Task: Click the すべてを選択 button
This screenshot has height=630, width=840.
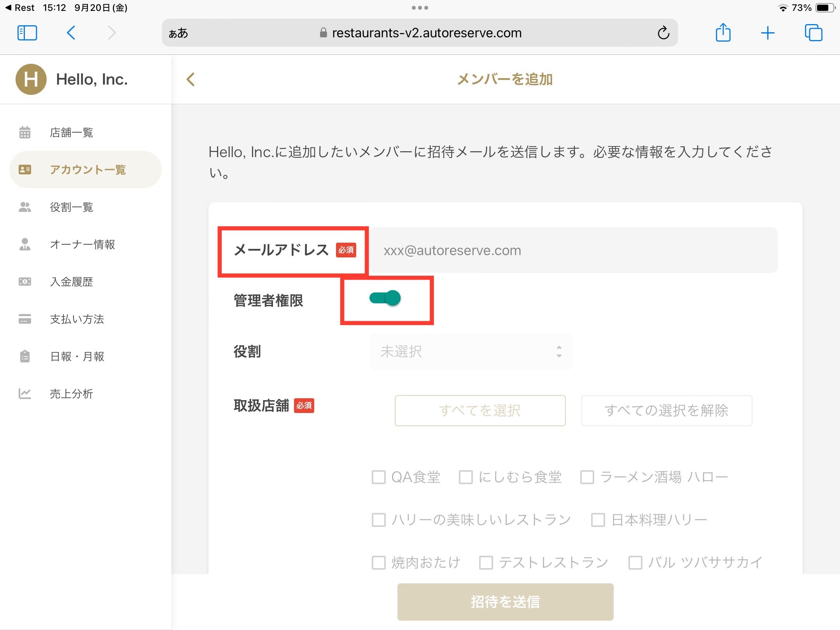Action: (480, 411)
